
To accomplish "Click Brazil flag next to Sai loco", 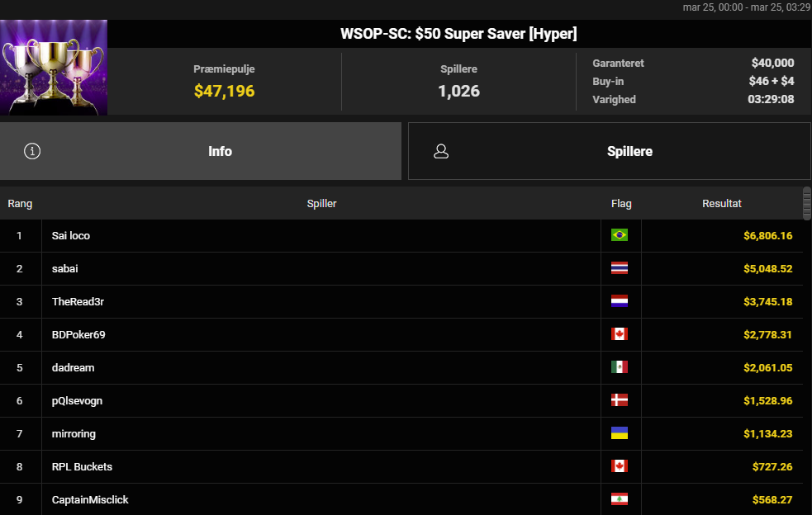I will (x=620, y=235).
